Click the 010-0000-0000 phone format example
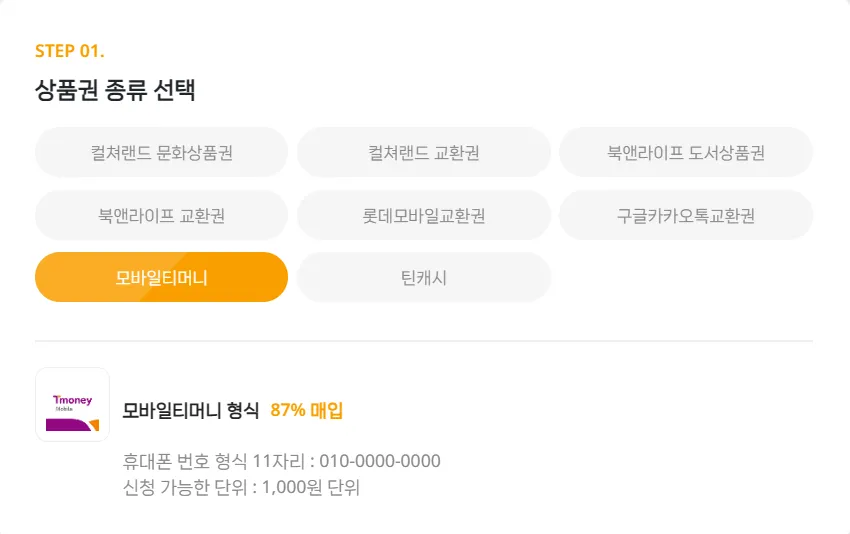 tap(379, 461)
